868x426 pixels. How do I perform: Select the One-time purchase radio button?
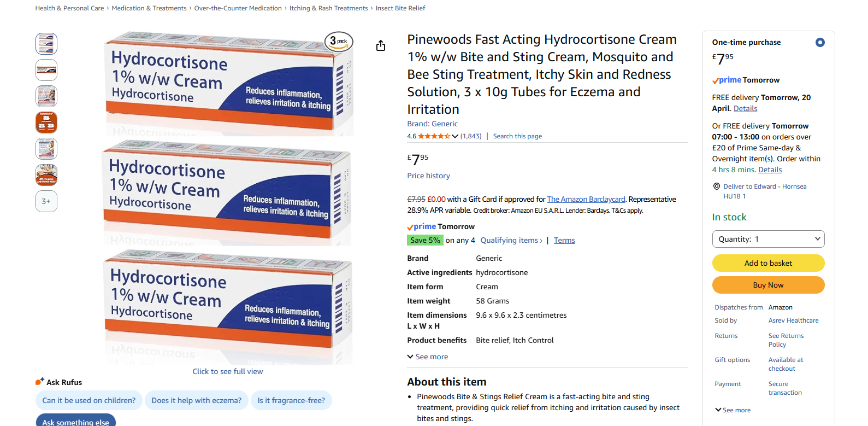820,43
